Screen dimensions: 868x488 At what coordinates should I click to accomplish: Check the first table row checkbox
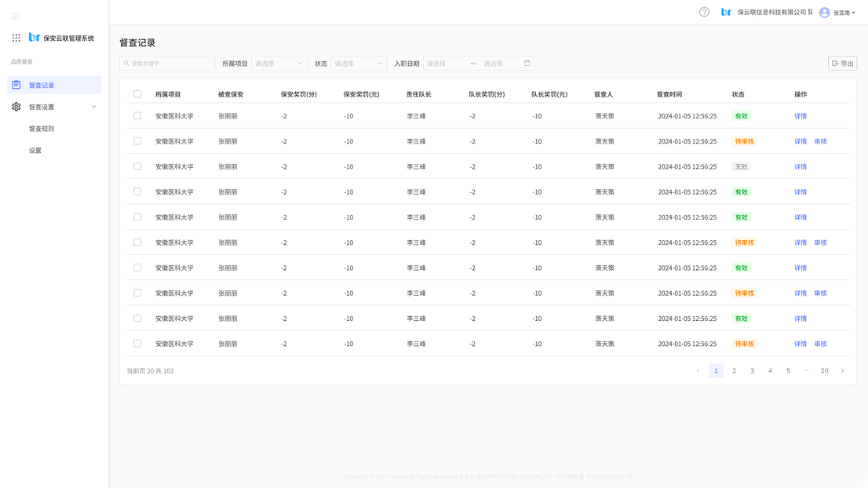tap(137, 116)
